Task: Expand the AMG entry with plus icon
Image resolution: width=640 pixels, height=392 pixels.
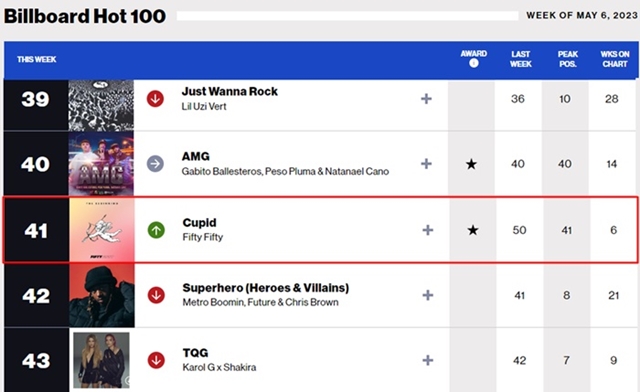Action: pyautogui.click(x=426, y=164)
